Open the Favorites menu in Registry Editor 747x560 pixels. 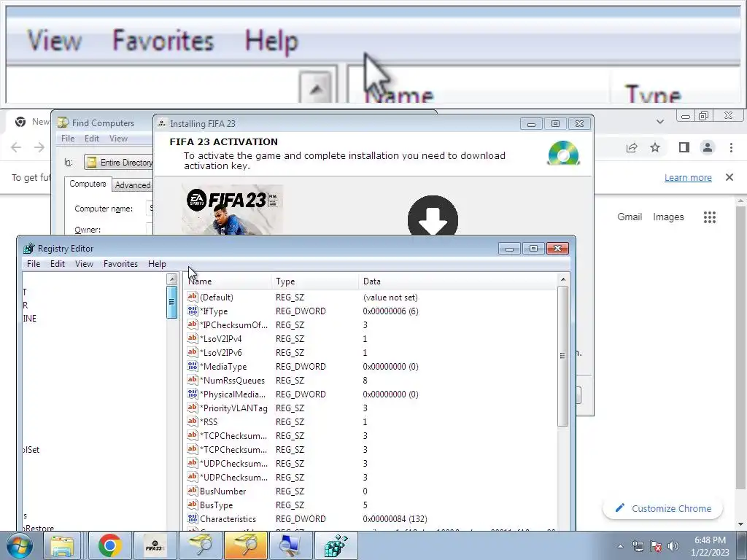tap(120, 264)
